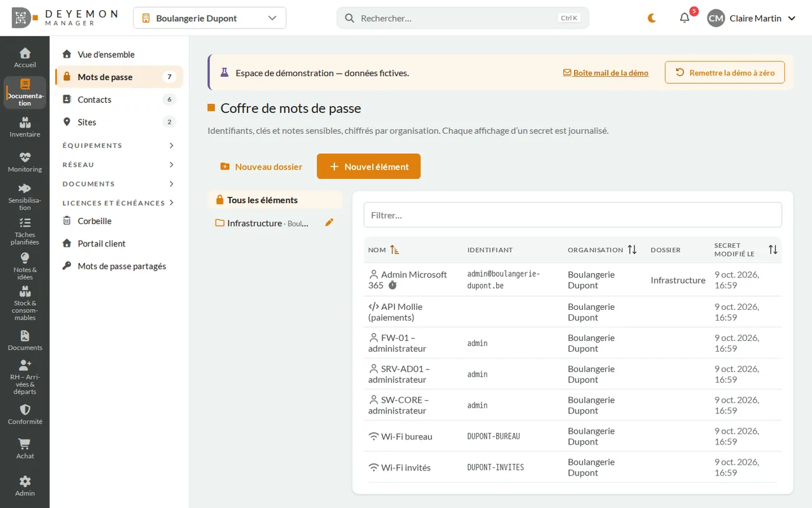Viewport: 812px width, 508px height.
Task: Expand Licences et échéances section
Action: pyautogui.click(x=119, y=203)
